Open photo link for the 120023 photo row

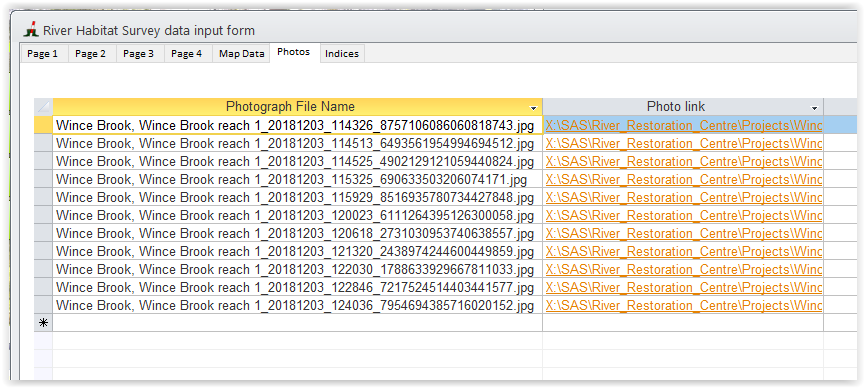[x=684, y=215]
